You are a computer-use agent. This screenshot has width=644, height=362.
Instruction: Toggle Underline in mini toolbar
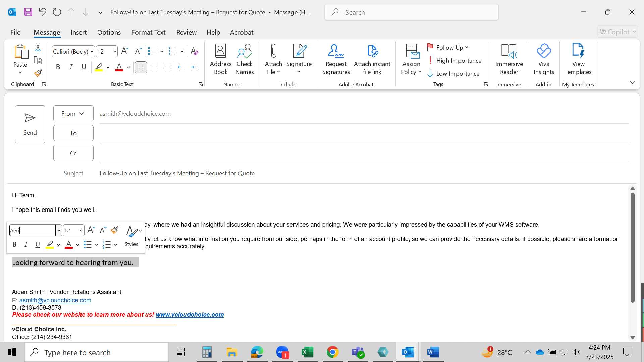[x=38, y=244]
